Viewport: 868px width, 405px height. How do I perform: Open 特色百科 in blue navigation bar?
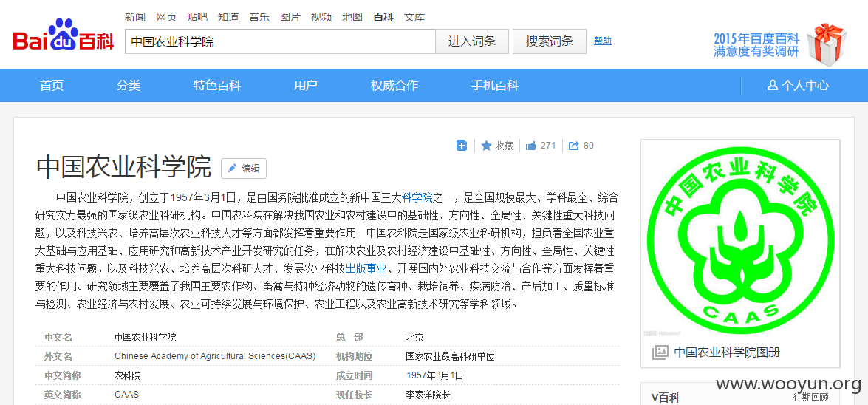click(x=217, y=85)
